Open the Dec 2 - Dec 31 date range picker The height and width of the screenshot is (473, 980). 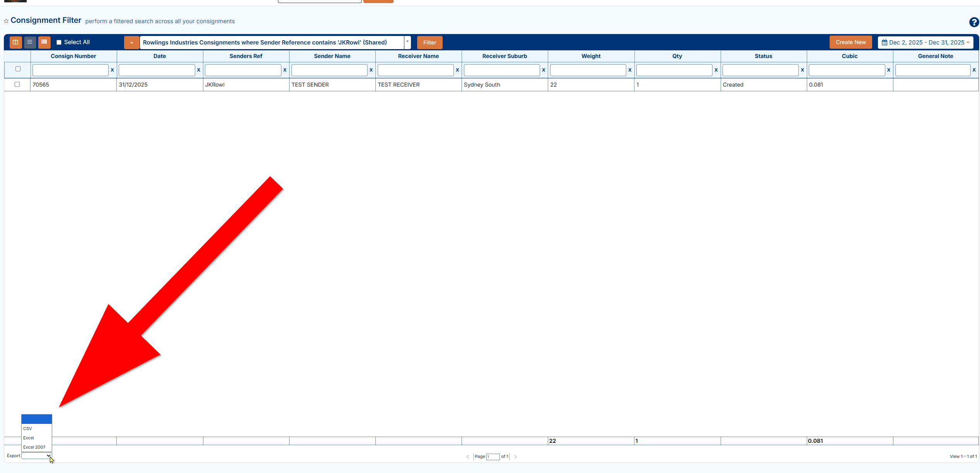[925, 43]
